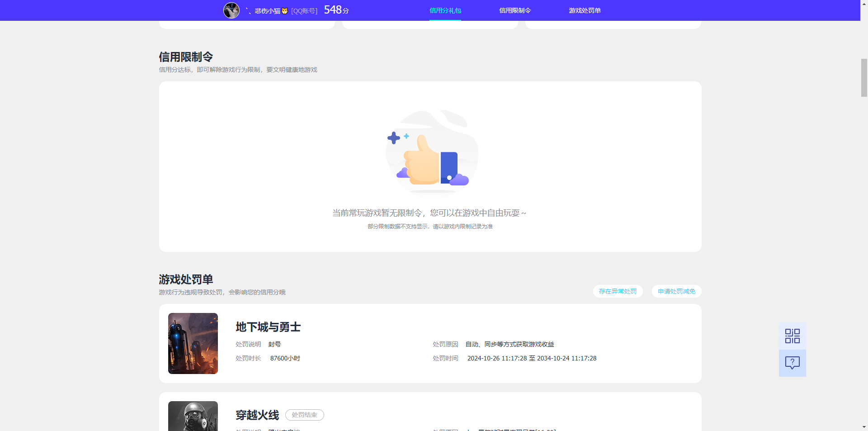Click the 地下城与勇士 game cover icon
Screen dimensions: 868x431
(193, 343)
